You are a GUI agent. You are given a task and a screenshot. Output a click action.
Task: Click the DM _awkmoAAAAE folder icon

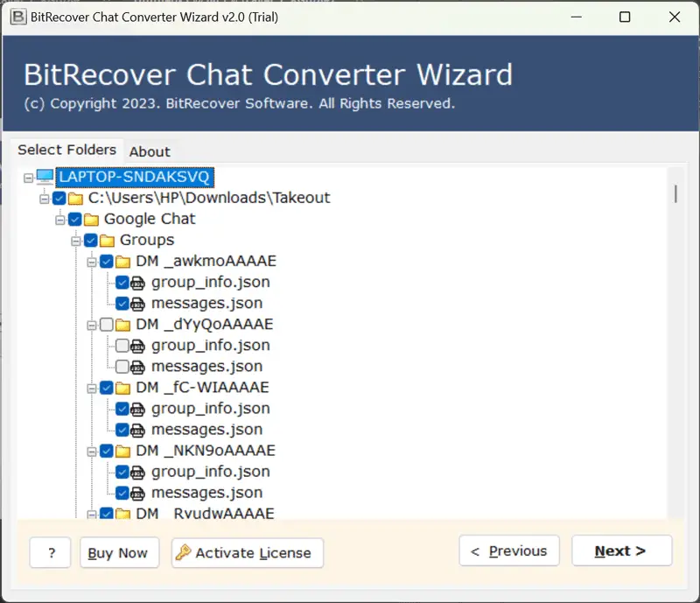[x=122, y=262]
